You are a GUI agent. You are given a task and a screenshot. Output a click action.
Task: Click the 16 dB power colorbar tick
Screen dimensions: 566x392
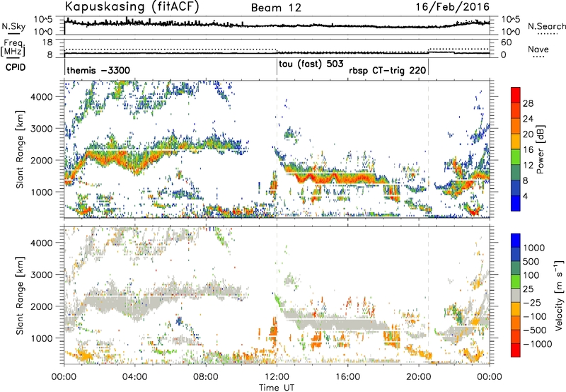pyautogui.click(x=528, y=150)
